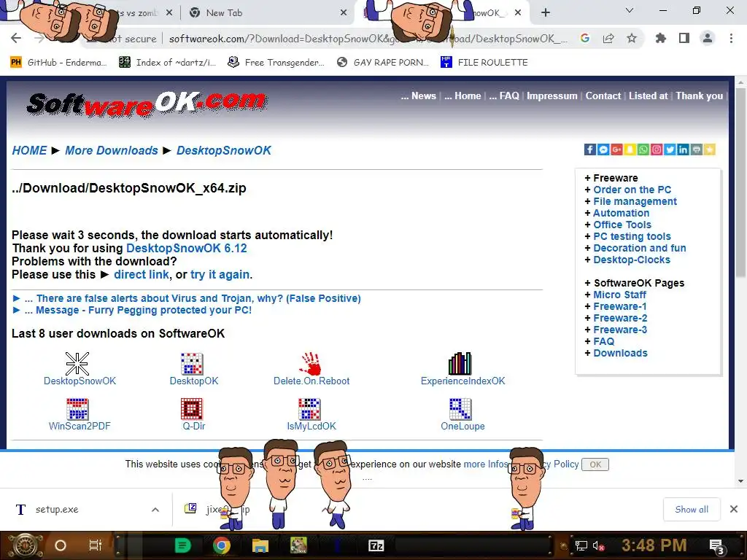Open FILE ROULETTE bookmark

tap(484, 63)
